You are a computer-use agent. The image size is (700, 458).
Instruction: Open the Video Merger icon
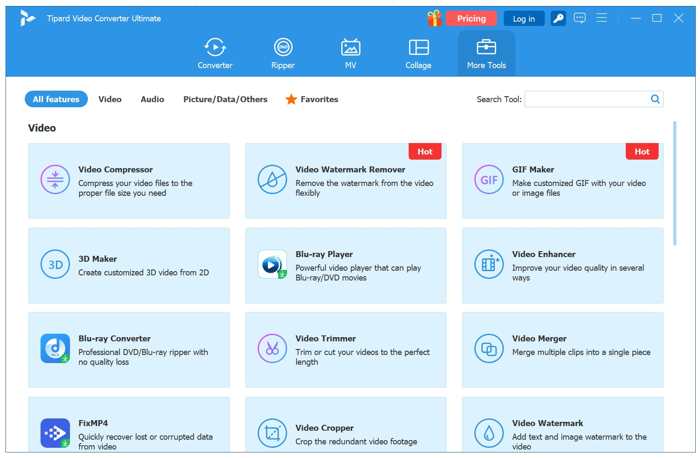[x=489, y=349]
